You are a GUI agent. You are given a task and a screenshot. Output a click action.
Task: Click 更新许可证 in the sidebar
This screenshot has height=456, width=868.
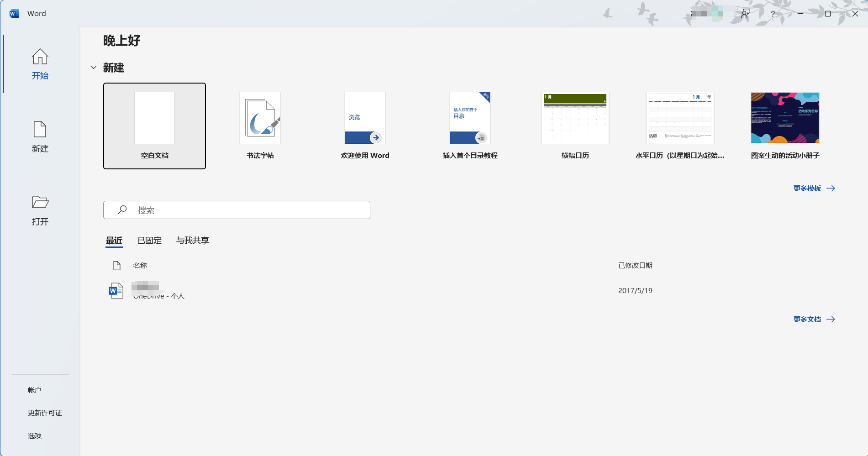(45, 413)
